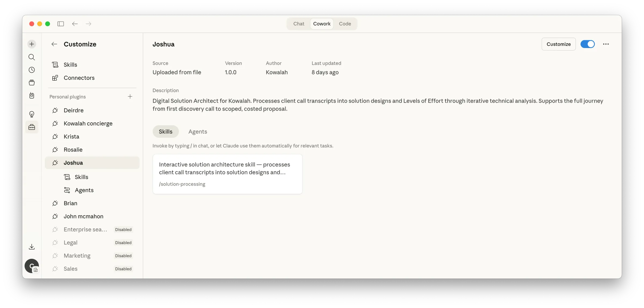
Task: Open the solution-processing skill card
Action: point(227,174)
